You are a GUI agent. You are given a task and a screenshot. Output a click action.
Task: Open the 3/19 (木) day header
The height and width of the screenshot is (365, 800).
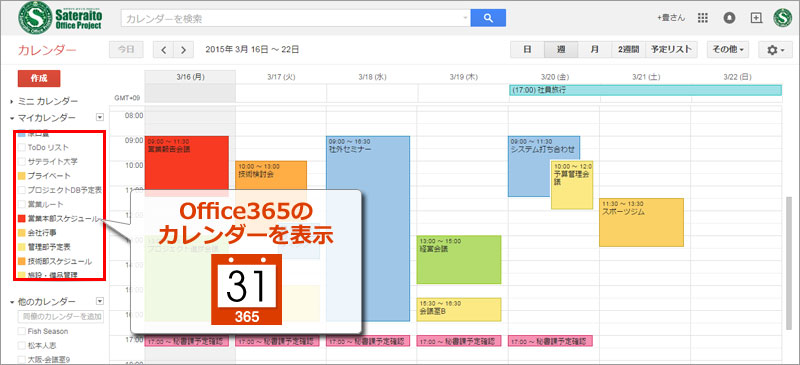[x=463, y=77]
